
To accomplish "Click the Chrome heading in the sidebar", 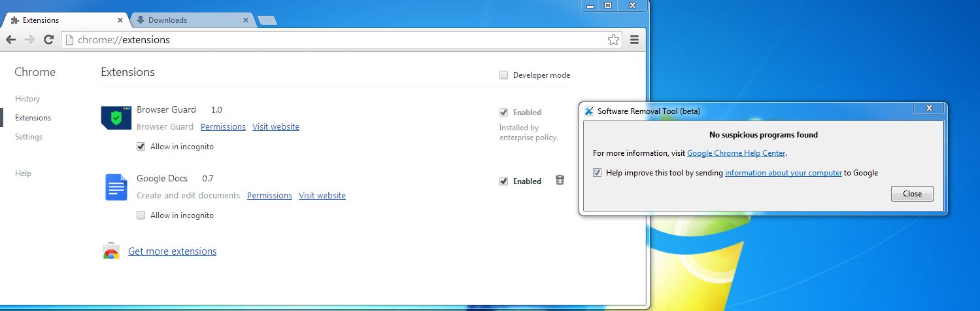I will 35,72.
